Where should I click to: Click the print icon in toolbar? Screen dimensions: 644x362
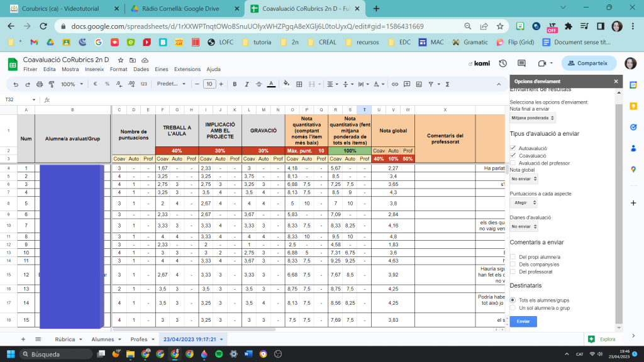click(x=40, y=84)
